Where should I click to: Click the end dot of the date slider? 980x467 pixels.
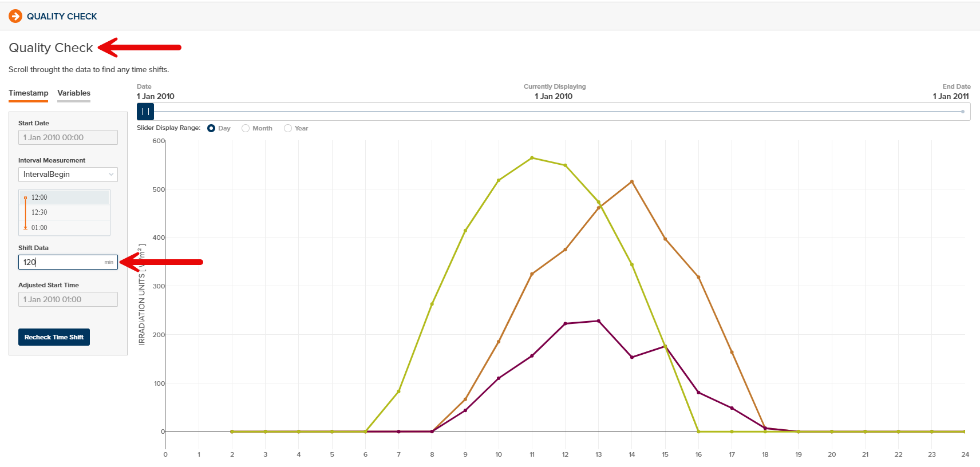point(963,112)
